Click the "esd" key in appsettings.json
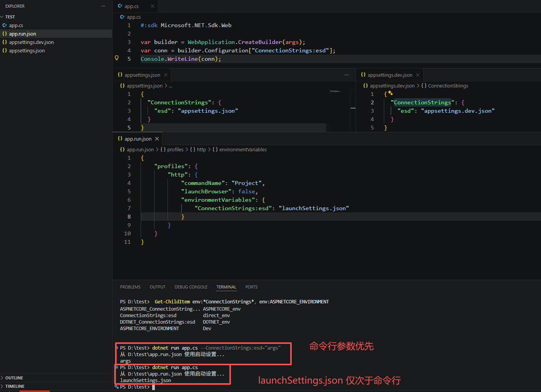This screenshot has width=541, height=392. click(162, 111)
